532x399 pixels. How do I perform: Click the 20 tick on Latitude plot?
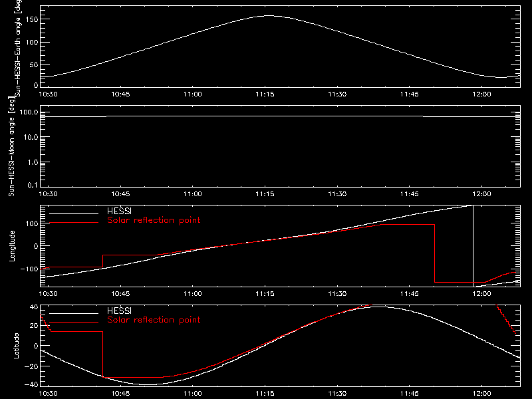click(x=34, y=326)
